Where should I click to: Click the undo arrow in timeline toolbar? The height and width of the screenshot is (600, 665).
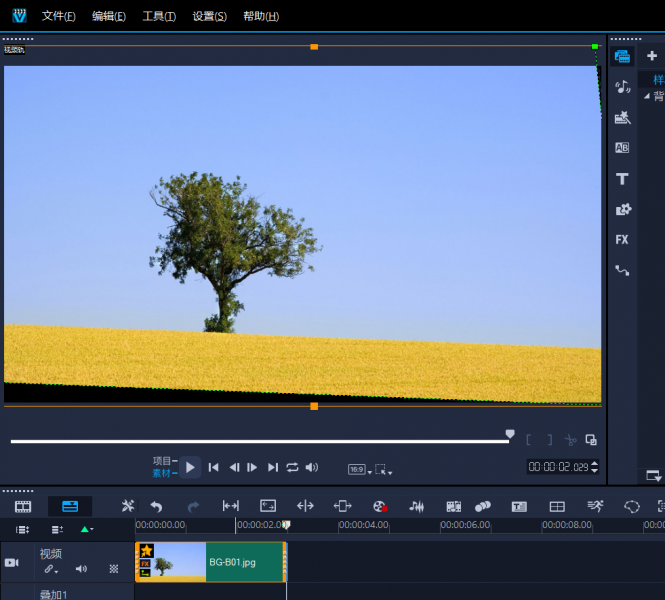coord(156,507)
